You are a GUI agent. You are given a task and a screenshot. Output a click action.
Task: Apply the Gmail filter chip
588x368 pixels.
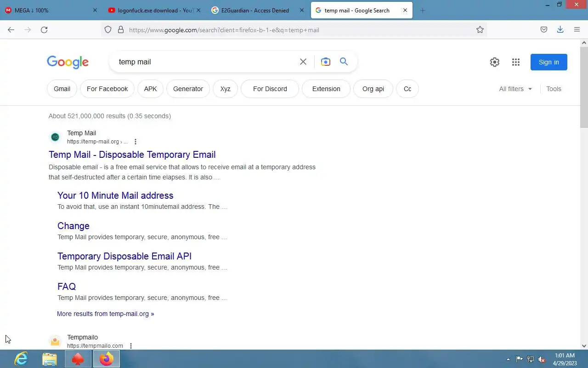(x=62, y=89)
